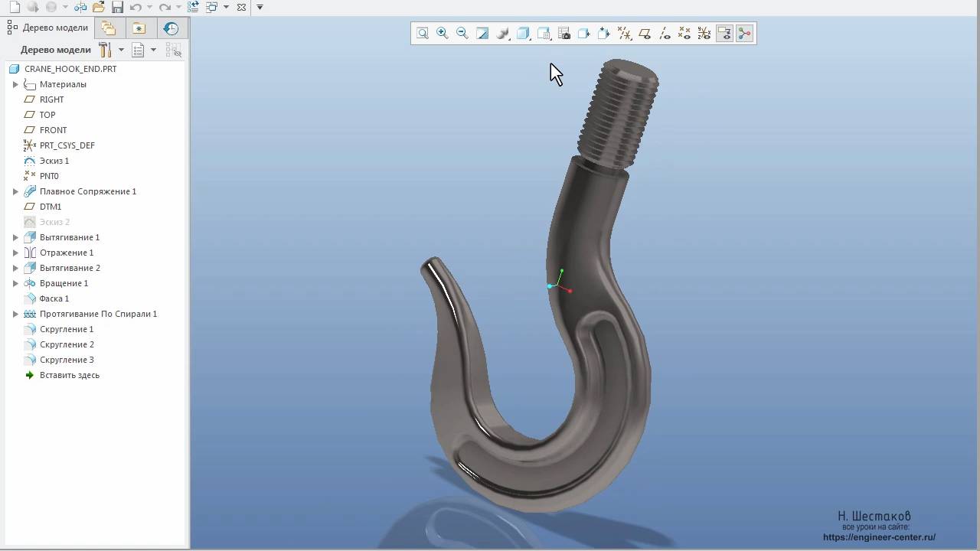
Task: Expand Протягивание По Спирали 1 feature
Action: (15, 314)
